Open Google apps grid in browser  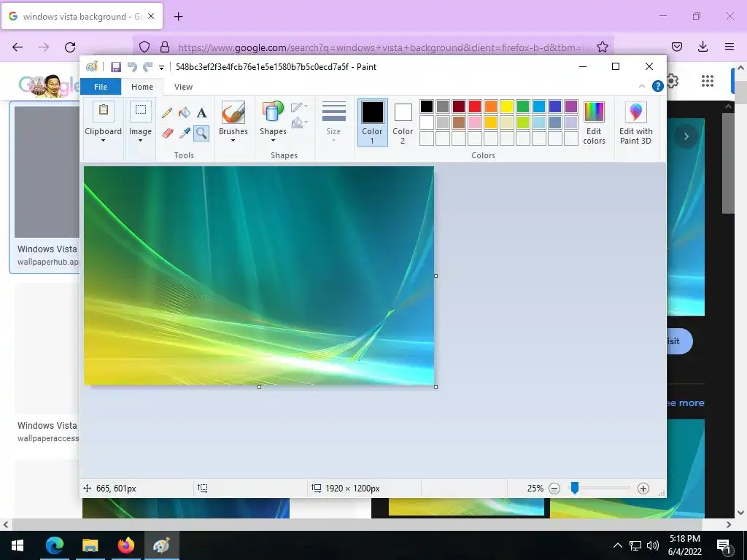pos(708,81)
